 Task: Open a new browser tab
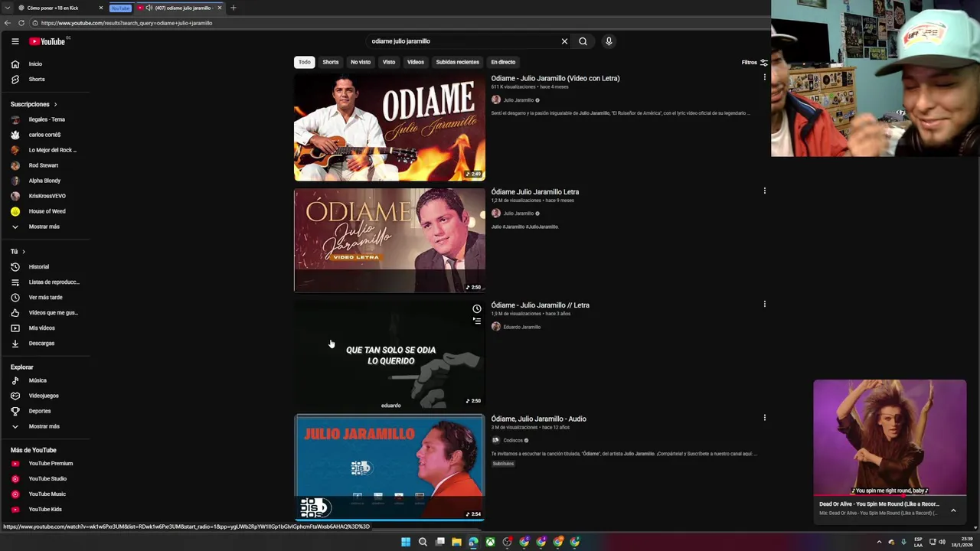234,8
